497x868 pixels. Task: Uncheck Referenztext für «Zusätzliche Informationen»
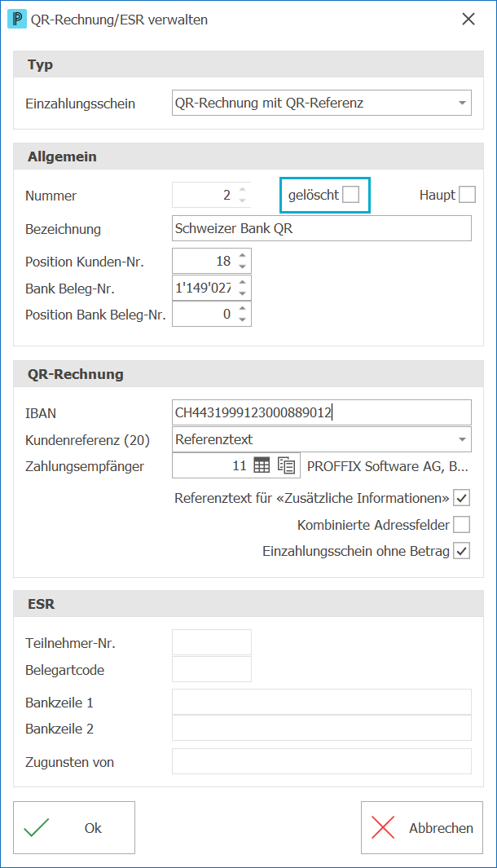(462, 498)
